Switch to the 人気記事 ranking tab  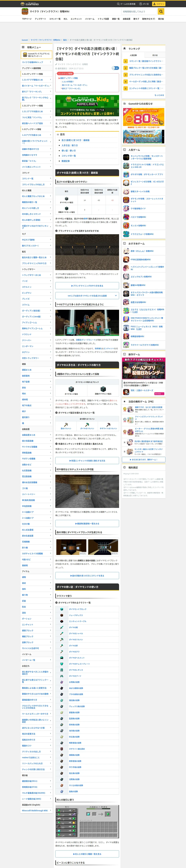pyautogui.click(x=133, y=55)
